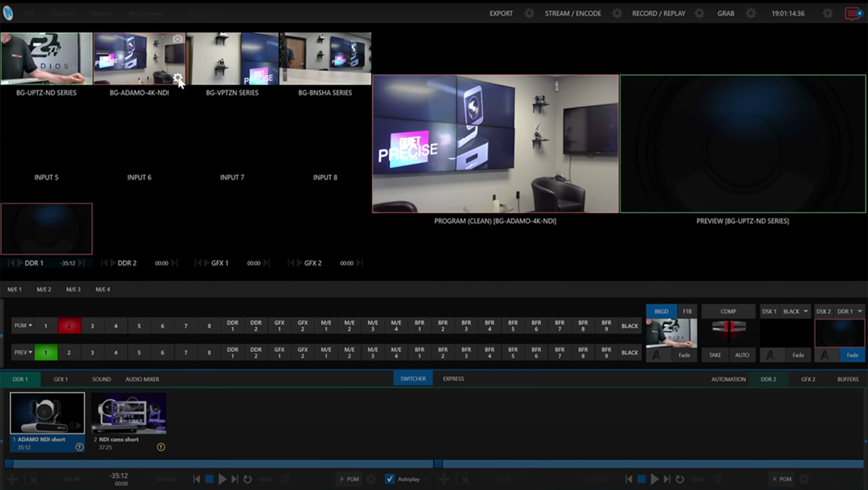Viewport: 868px width, 490px height.
Task: Select the NDI cams short clip thumbnail
Action: [128, 414]
